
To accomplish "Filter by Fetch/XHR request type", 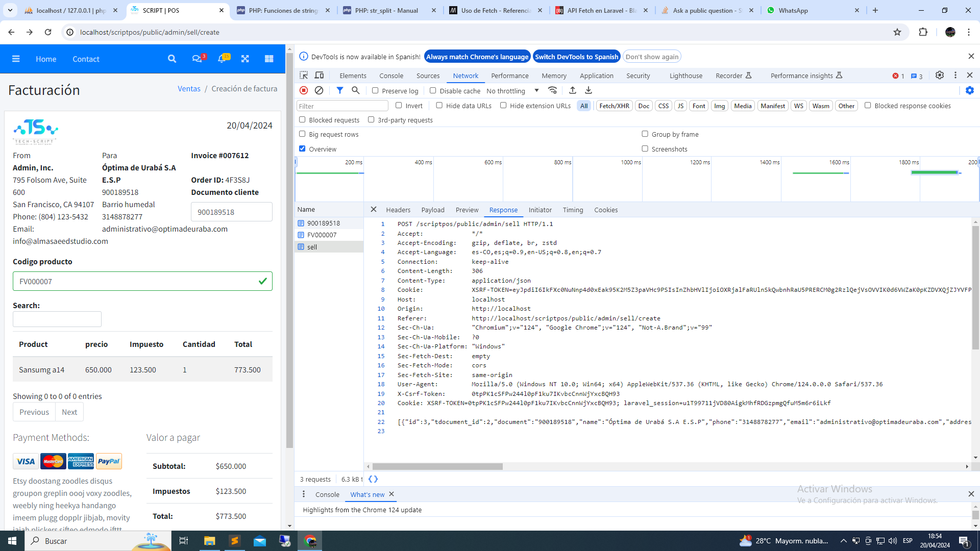I will 614,106.
